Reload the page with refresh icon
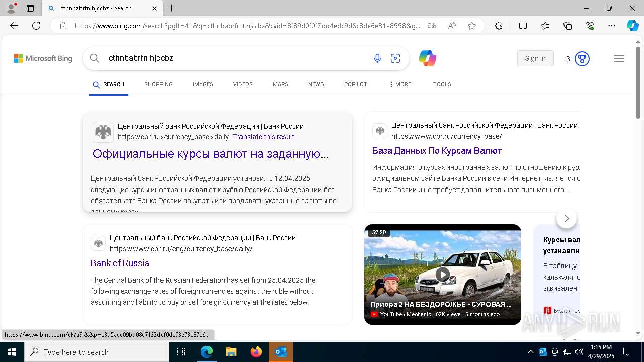The height and width of the screenshot is (362, 644). point(36,26)
